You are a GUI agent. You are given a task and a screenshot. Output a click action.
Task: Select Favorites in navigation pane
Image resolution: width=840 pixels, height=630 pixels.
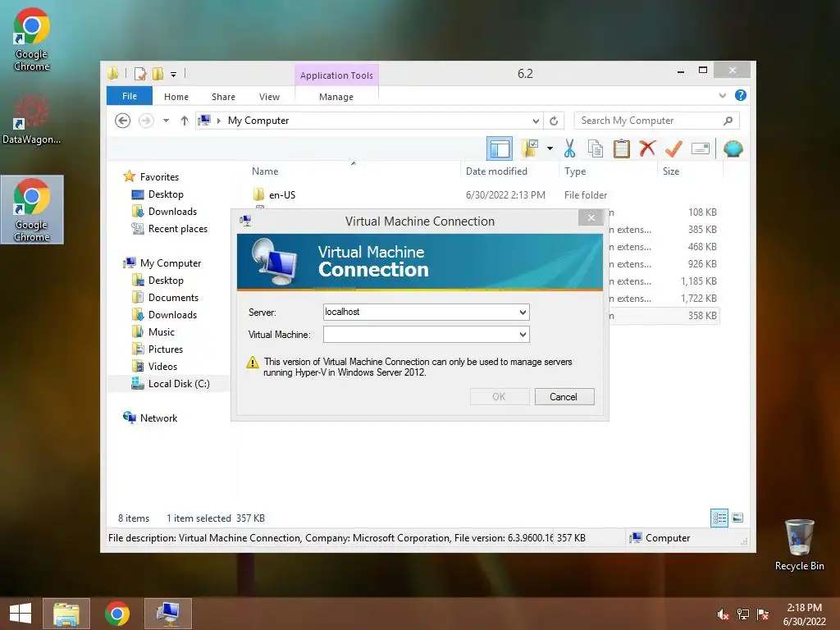[159, 177]
